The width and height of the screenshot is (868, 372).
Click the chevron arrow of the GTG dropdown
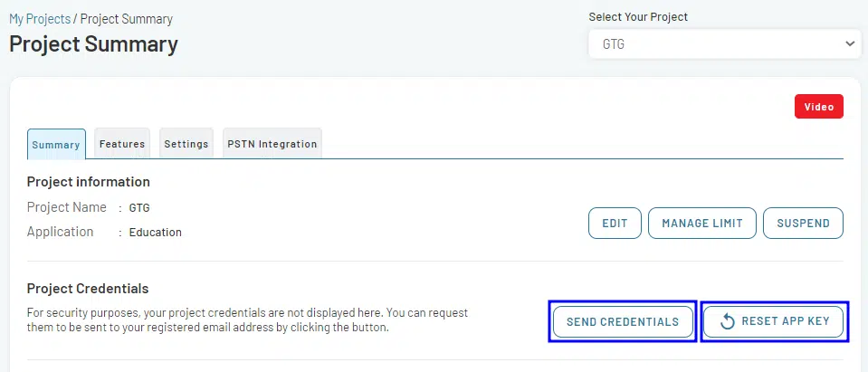849,43
